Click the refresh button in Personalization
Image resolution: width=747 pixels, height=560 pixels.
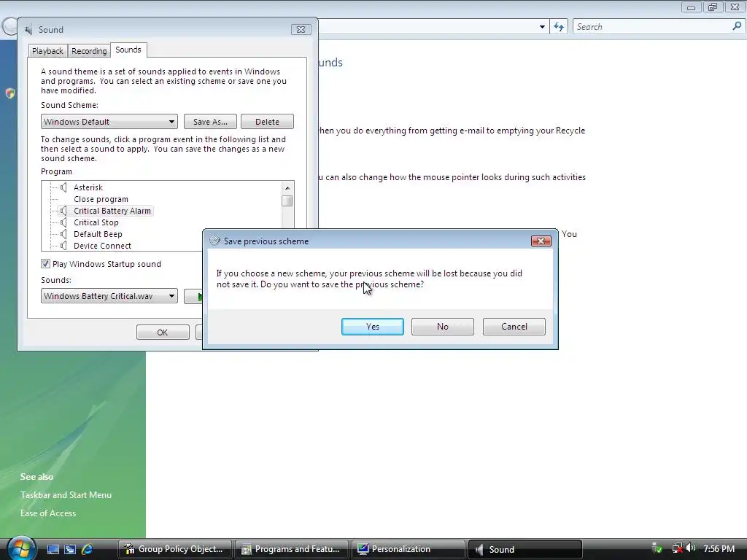click(559, 27)
